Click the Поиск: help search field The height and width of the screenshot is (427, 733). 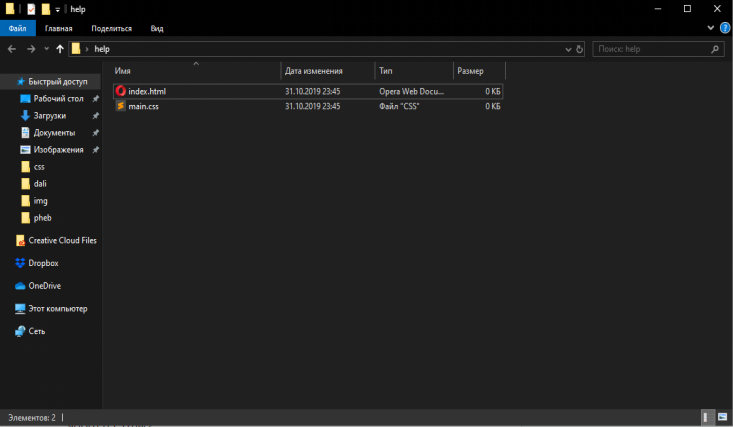(658, 49)
